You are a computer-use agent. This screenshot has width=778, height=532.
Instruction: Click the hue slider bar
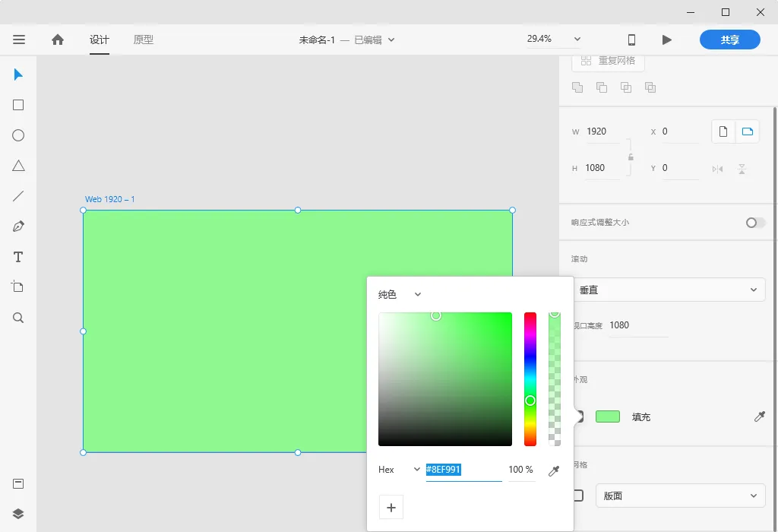click(x=530, y=379)
